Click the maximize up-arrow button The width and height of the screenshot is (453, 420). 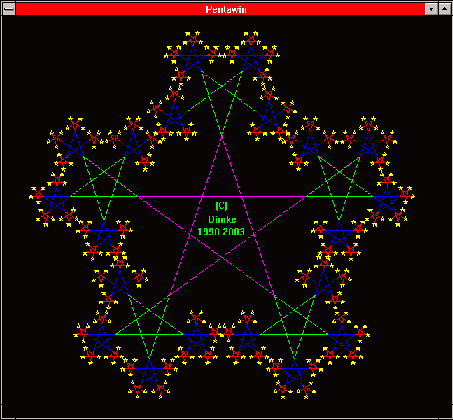click(x=445, y=9)
